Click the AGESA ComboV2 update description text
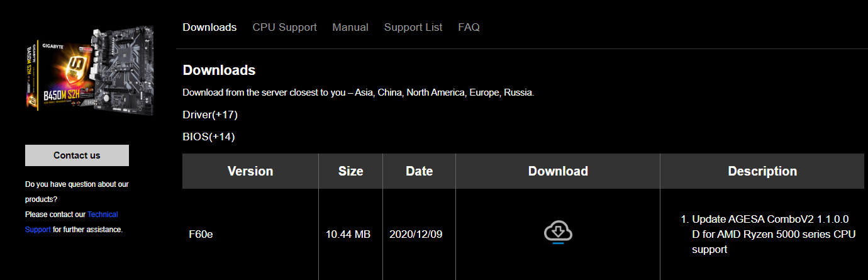Screen dimensions: 868x280 771,234
